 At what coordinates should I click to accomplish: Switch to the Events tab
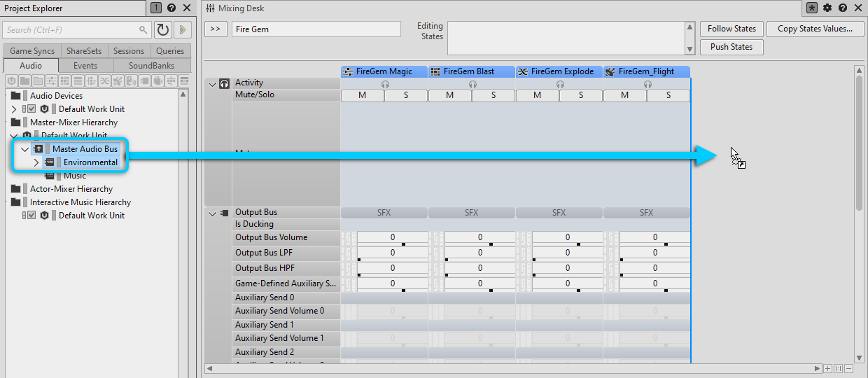point(85,65)
